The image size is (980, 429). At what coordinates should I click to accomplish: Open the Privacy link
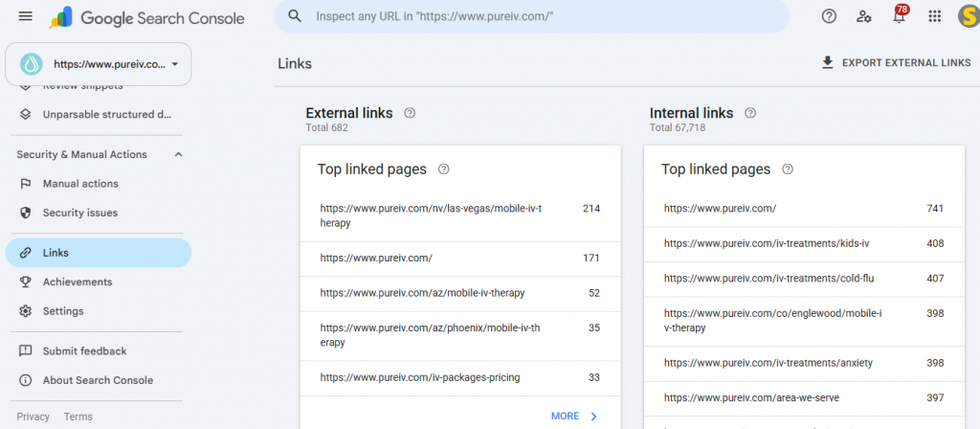33,417
